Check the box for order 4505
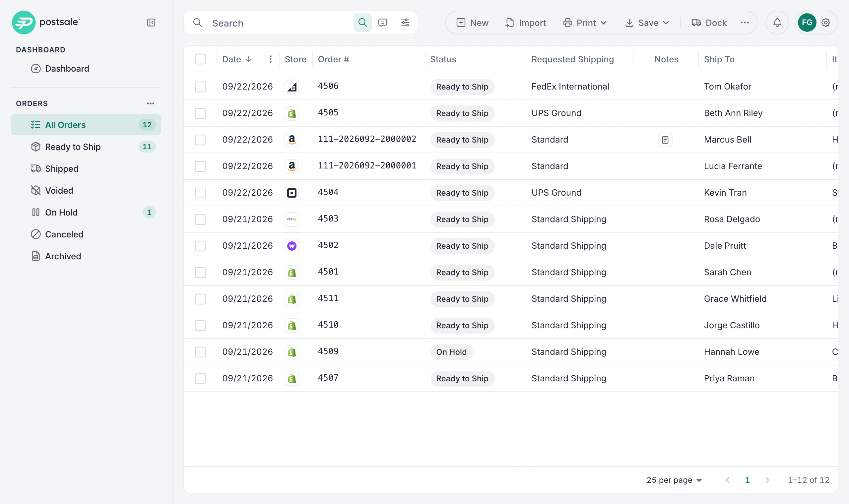The image size is (849, 504). pos(200,113)
